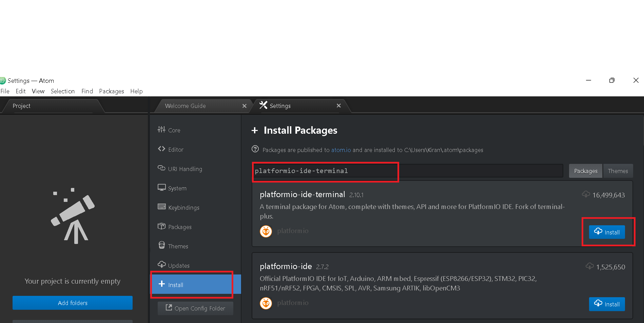
Task: Install the platformio-ide-terminal package
Action: pos(607,232)
